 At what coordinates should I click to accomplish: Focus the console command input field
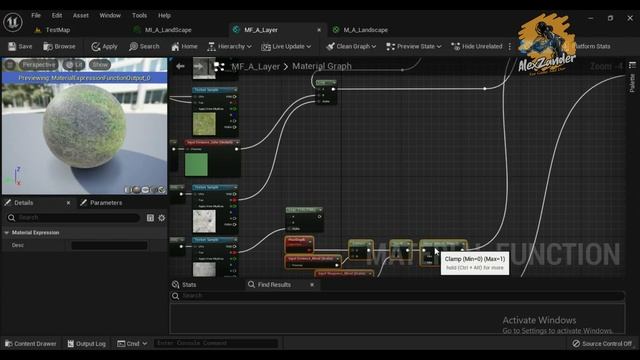click(x=216, y=344)
